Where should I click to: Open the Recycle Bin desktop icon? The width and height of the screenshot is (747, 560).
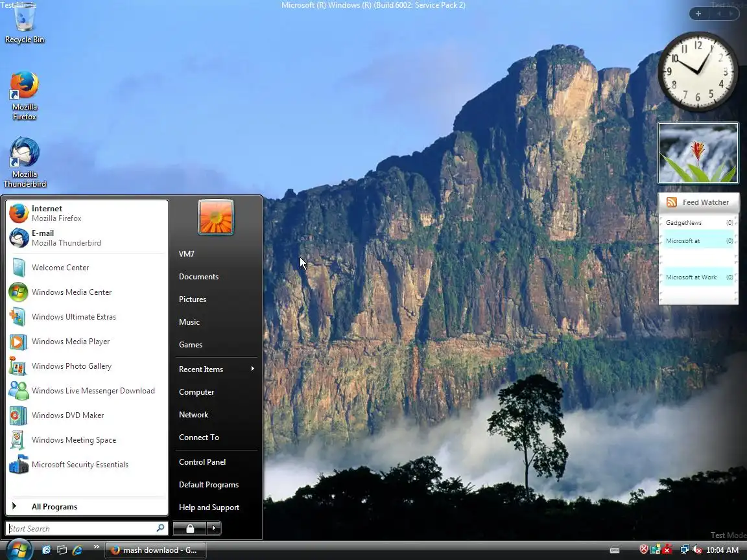pyautogui.click(x=24, y=24)
